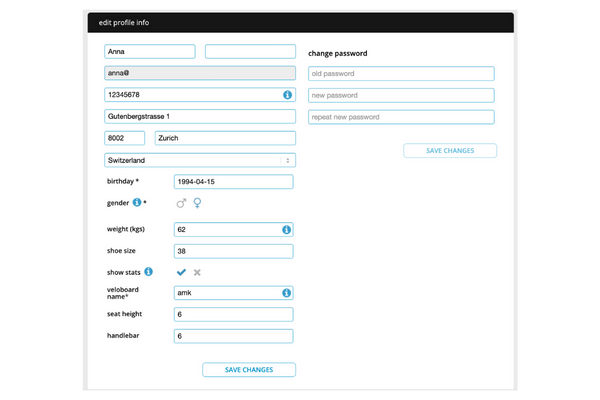Click the info icon next to gender

[137, 202]
